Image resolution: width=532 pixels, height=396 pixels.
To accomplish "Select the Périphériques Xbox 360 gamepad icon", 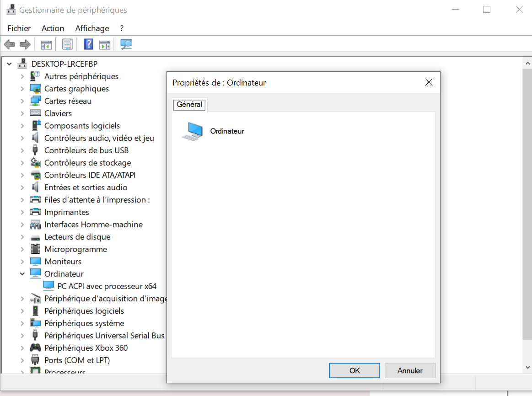I will (x=35, y=348).
